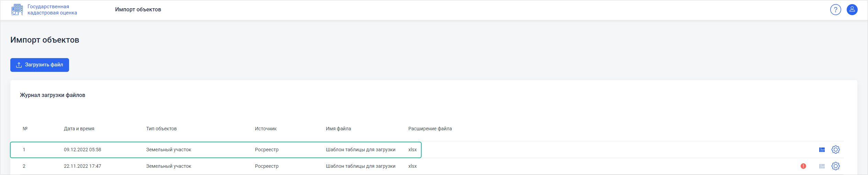Click the red error icon in row 2
The image size is (868, 175).
pos(803,166)
